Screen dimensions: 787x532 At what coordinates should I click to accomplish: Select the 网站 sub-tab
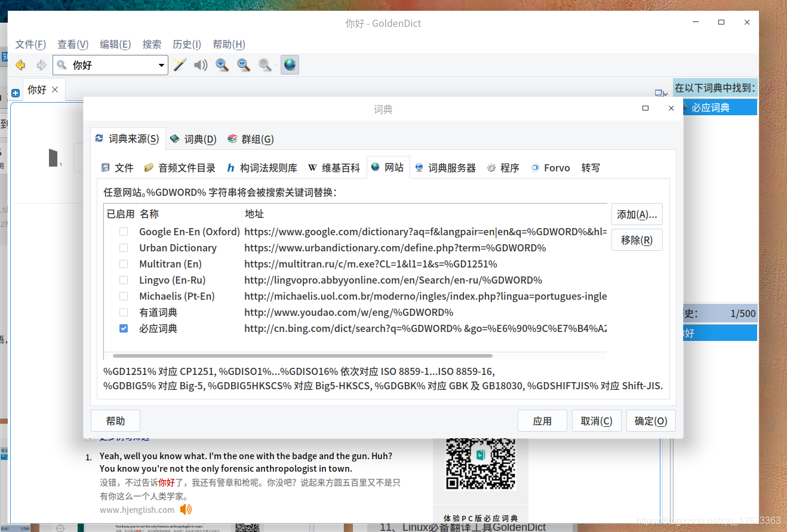coord(388,168)
